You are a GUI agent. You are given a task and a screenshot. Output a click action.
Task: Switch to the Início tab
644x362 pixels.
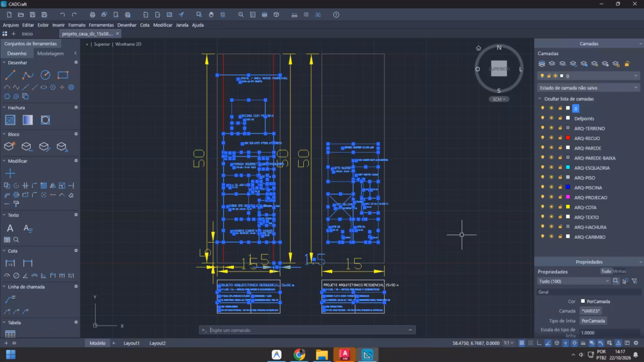[27, 34]
